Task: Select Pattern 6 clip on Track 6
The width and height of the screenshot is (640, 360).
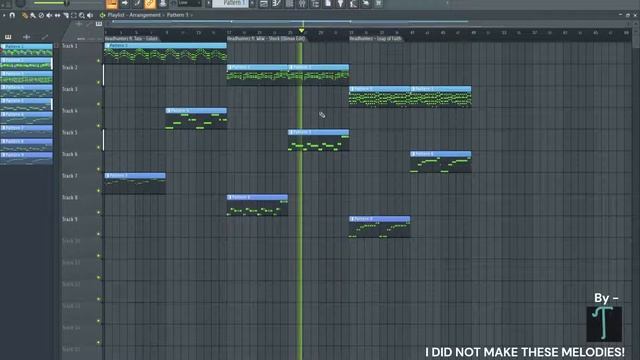Action: click(x=441, y=162)
